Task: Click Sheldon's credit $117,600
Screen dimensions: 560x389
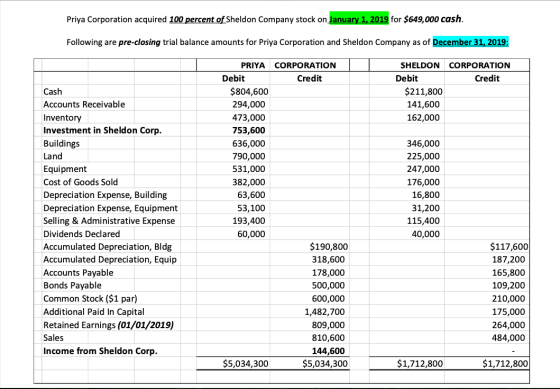Action: pos(509,247)
